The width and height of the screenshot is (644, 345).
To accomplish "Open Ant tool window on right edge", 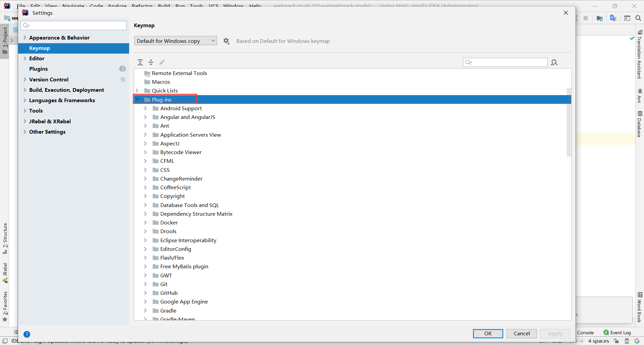I will (640, 96).
